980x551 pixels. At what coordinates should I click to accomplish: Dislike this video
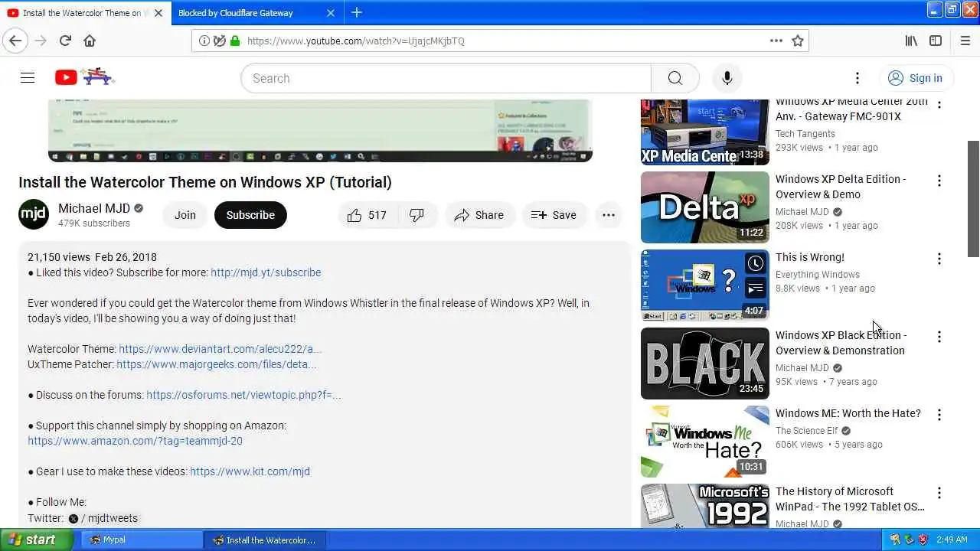(x=416, y=215)
